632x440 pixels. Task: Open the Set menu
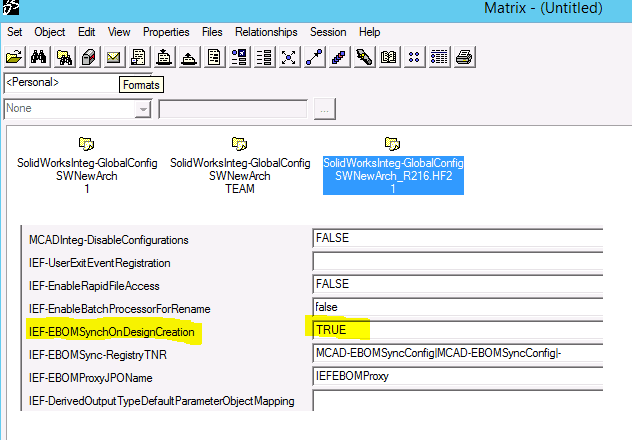(15, 32)
